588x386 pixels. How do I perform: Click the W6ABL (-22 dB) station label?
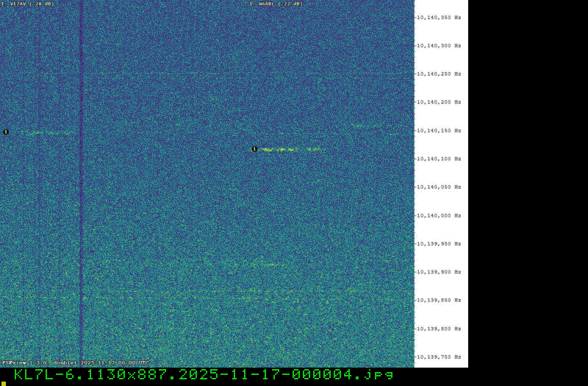click(x=276, y=4)
